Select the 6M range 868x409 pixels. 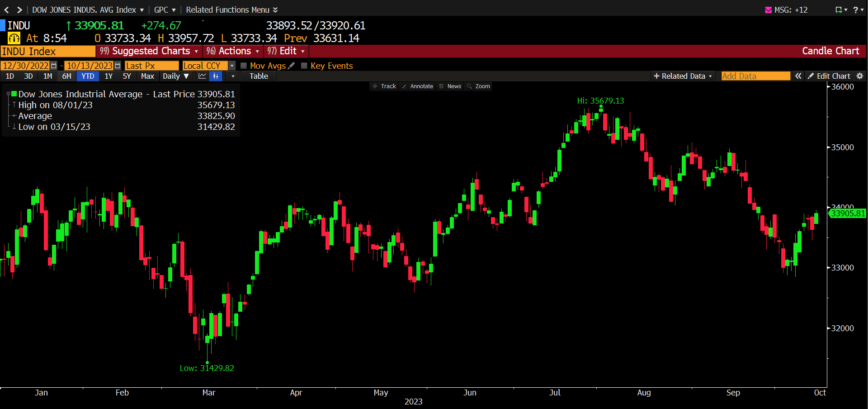66,76
